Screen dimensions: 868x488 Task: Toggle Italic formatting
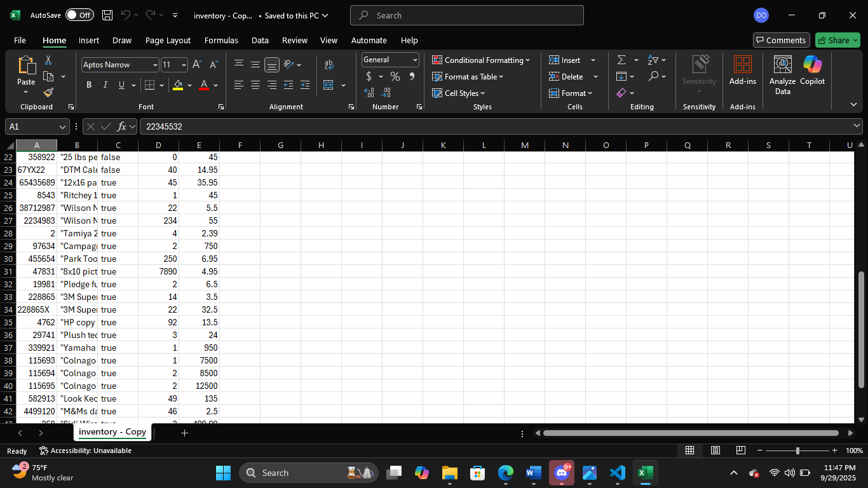pos(105,85)
